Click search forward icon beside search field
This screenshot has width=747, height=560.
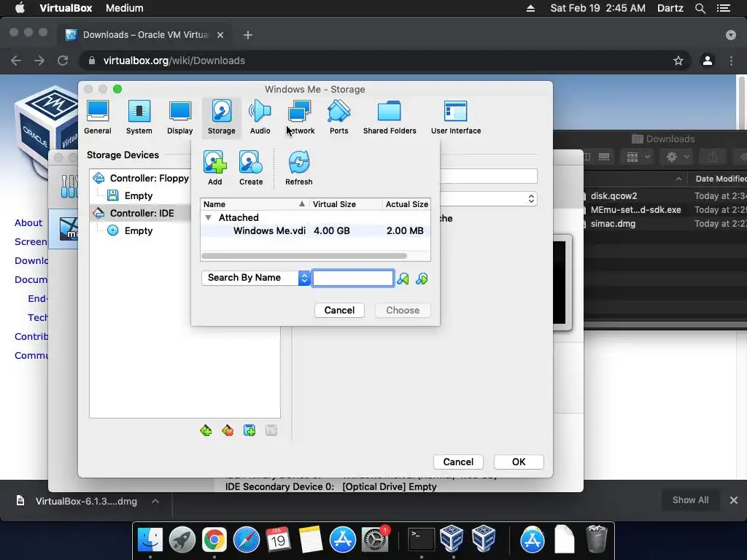(422, 279)
